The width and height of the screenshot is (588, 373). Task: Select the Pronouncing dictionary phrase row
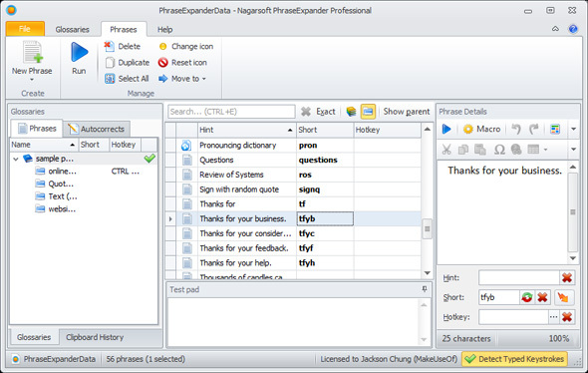point(293,146)
